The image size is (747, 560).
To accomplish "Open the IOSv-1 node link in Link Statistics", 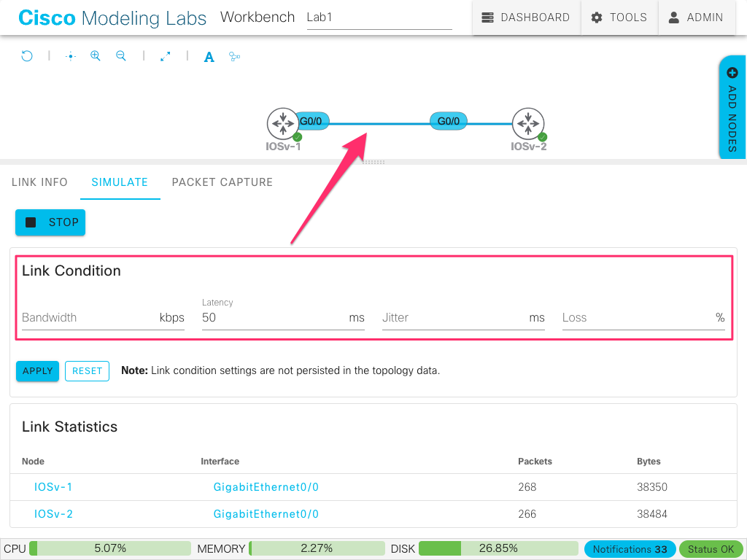I will (x=53, y=487).
